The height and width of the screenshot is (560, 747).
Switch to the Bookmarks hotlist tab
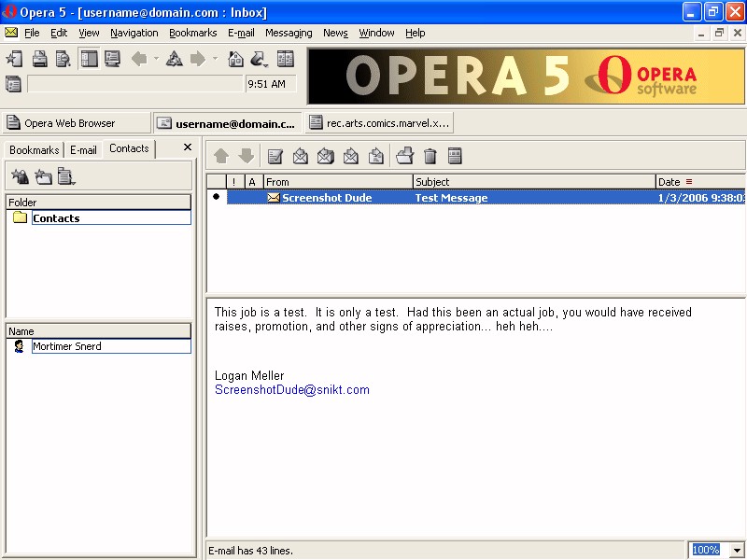point(34,150)
